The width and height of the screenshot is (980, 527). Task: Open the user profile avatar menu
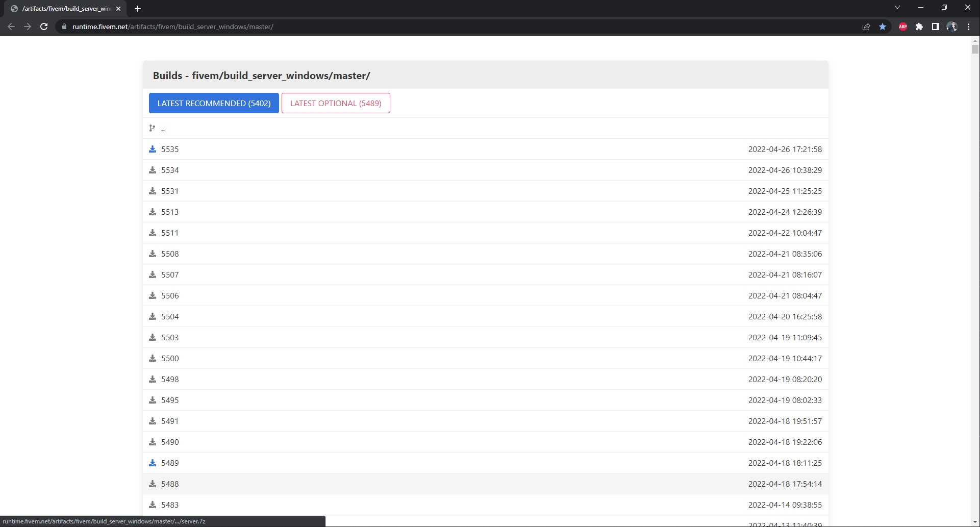point(951,27)
